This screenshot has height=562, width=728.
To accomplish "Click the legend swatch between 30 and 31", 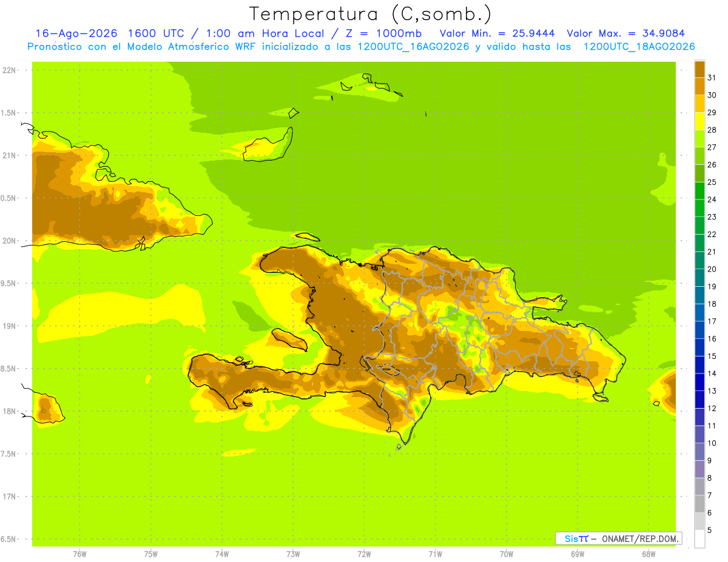I will tap(699, 86).
